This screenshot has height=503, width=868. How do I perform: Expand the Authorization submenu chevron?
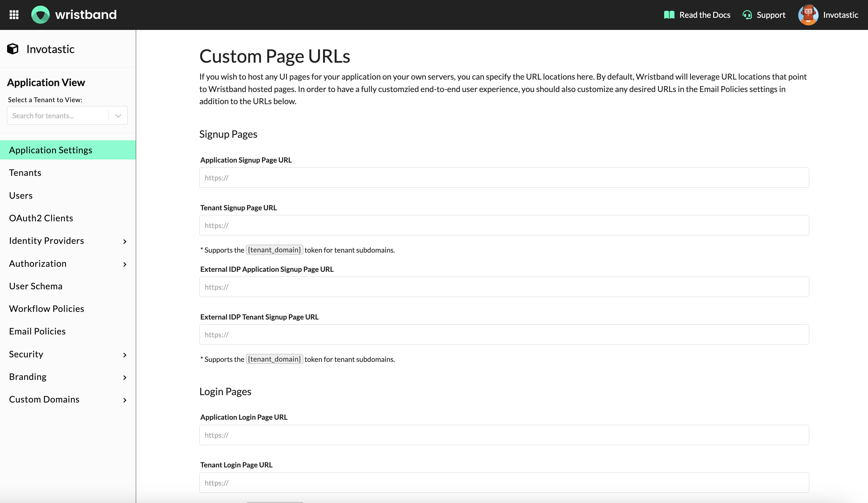(125, 264)
